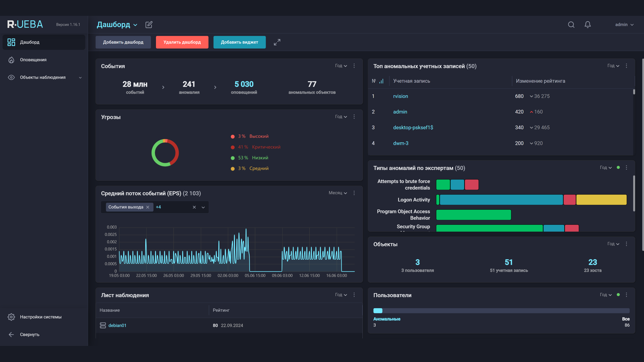Viewport: 644px width, 362px height.
Task: Open the Пользователи widget three-dot menu
Action: pyautogui.click(x=626, y=295)
